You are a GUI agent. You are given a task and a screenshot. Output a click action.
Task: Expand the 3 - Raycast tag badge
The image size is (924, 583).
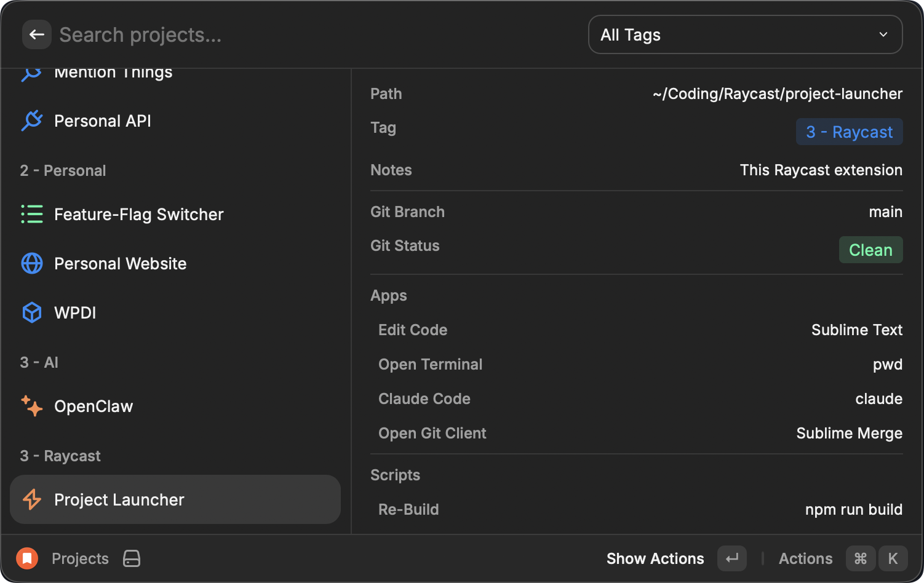click(x=849, y=132)
